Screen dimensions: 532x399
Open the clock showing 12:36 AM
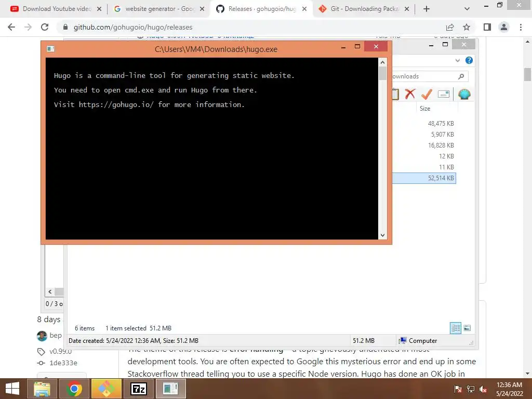point(509,389)
